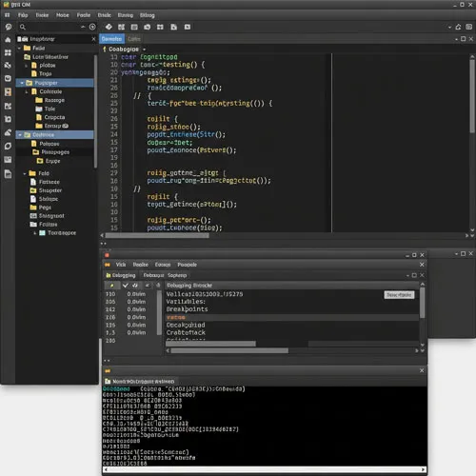Image resolution: width=476 pixels, height=476 pixels.
Task: Open the dropdown arrow at toolbar far right
Action: pos(449,28)
